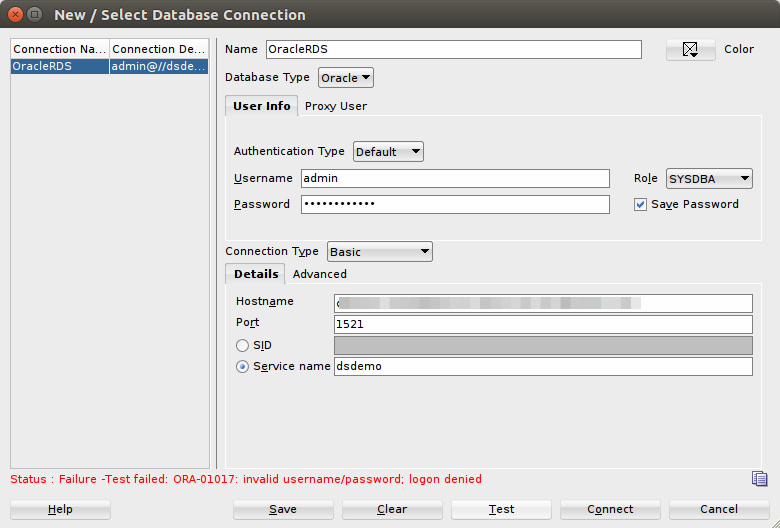Click the grey title bar window button

pos(34,14)
